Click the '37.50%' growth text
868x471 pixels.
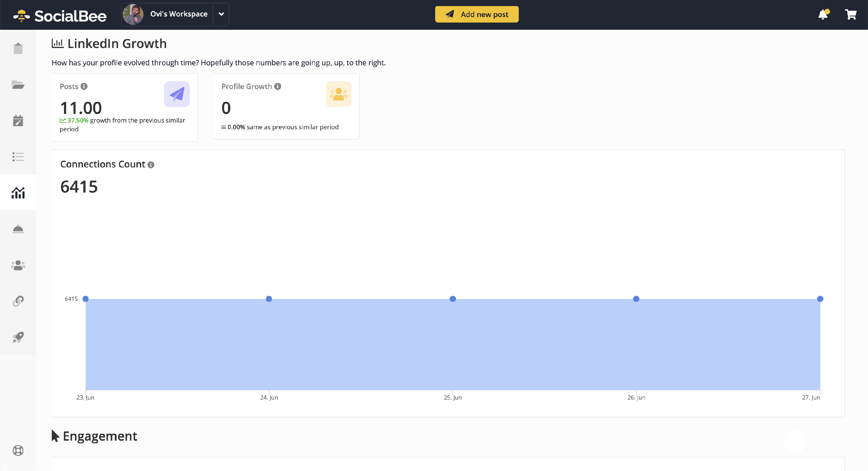coord(78,121)
